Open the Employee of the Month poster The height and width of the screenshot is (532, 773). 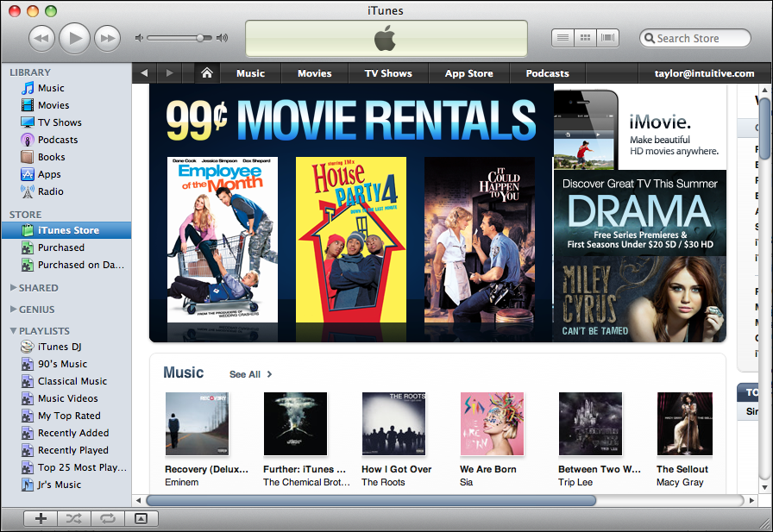tap(223, 240)
